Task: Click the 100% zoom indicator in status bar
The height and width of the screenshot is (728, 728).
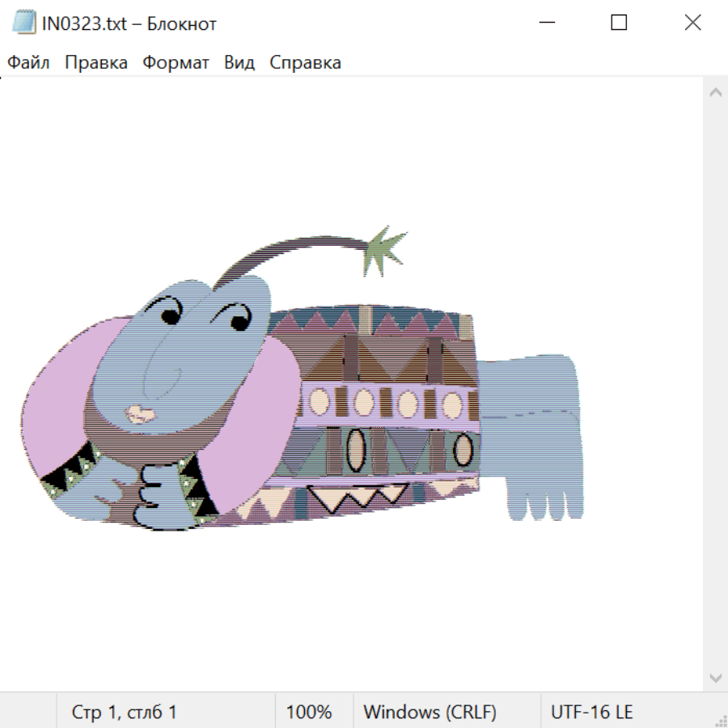Action: 309,712
